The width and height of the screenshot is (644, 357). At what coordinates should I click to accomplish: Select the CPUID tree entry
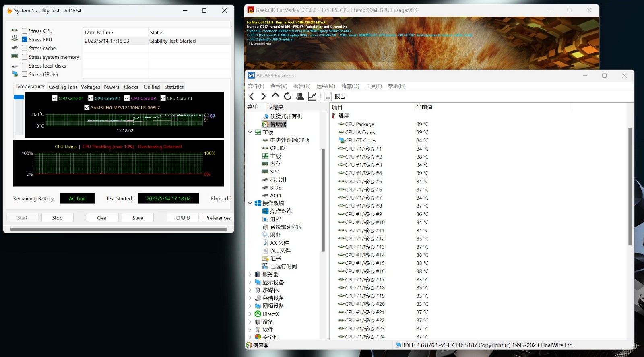coord(273,148)
